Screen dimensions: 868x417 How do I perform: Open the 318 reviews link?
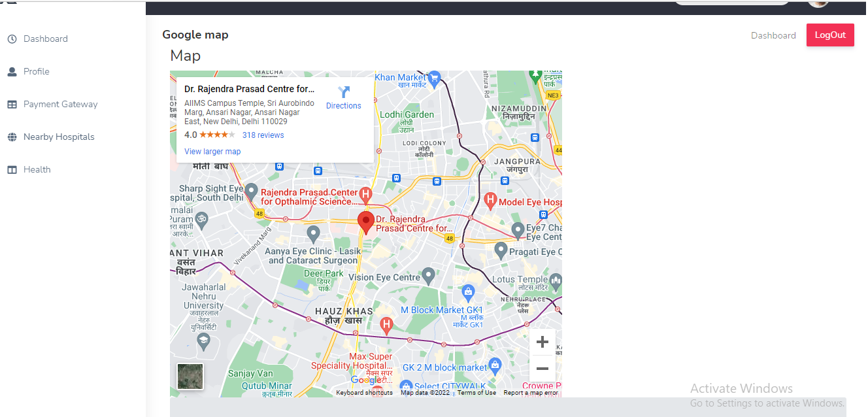[x=263, y=135]
